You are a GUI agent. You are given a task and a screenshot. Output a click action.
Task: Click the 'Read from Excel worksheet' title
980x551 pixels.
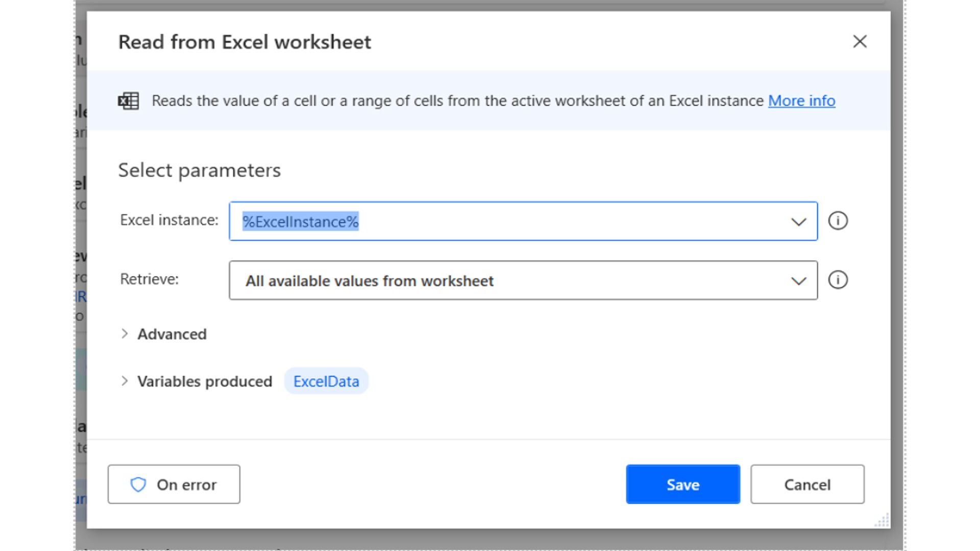[x=244, y=42]
